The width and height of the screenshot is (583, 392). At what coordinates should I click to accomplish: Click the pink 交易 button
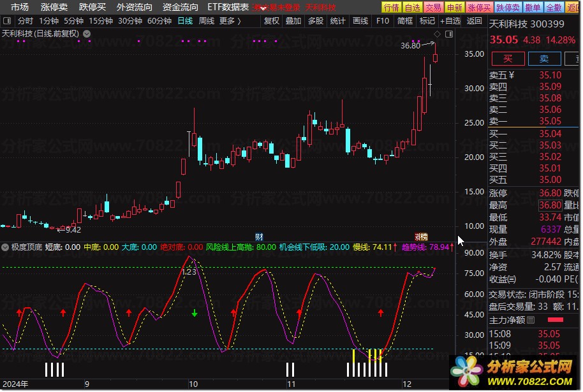(x=434, y=8)
